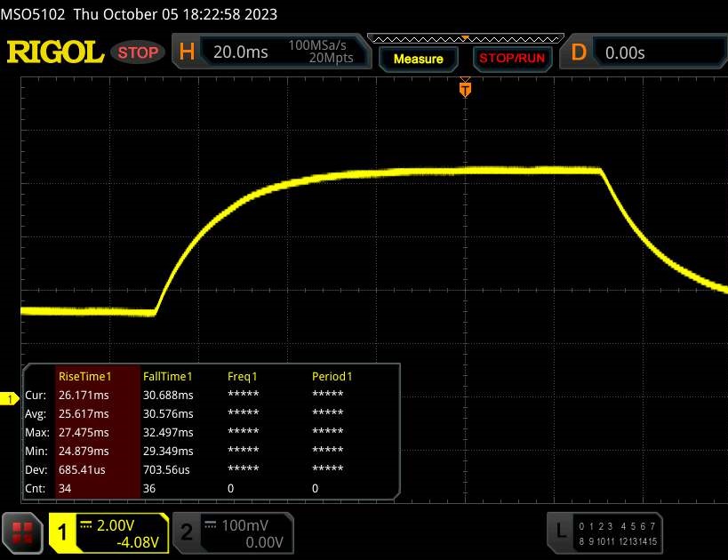Click the STOP status indicator
Screen dimensions: 728x560
(138, 52)
